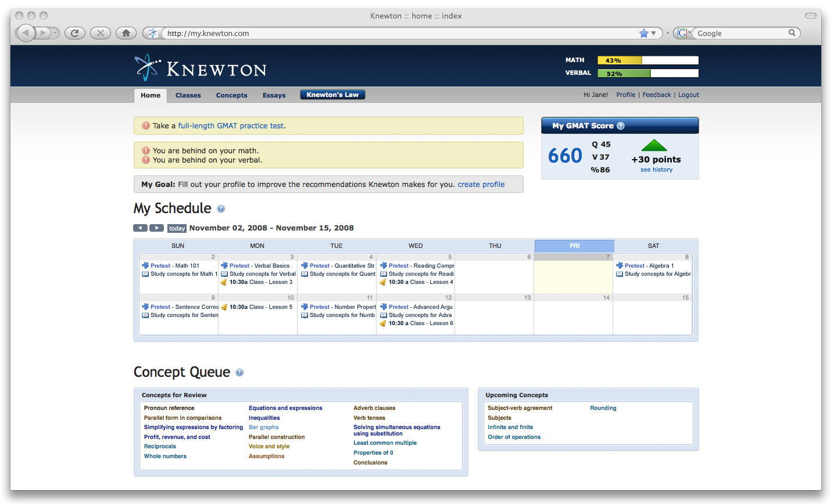Click the VERBAL 52% progress bar
Viewport: 834px width, 504px height.
tap(648, 73)
